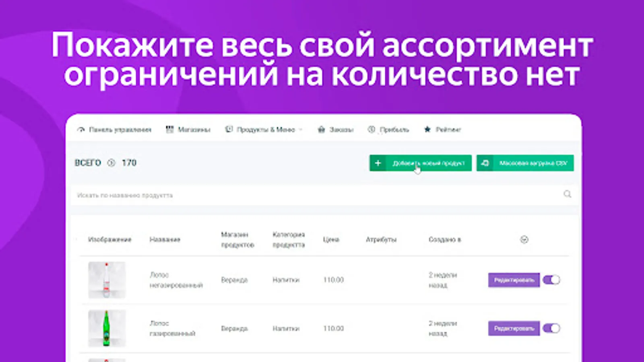The height and width of the screenshot is (362, 644).
Task: Click the dashboard gauge icon
Action: 81,130
